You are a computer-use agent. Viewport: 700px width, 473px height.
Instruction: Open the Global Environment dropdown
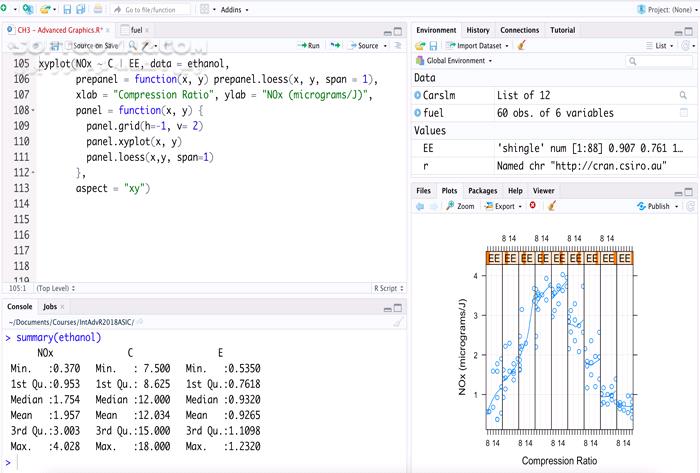click(x=454, y=61)
